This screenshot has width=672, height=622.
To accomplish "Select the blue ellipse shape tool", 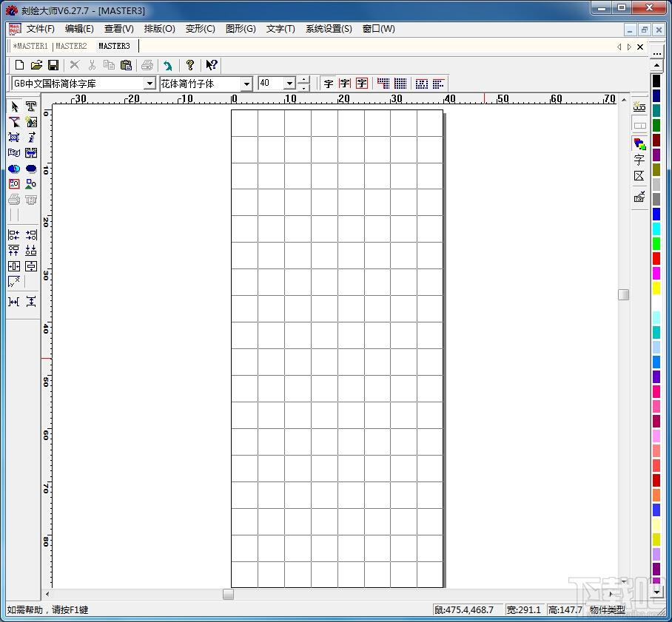I will click(31, 169).
